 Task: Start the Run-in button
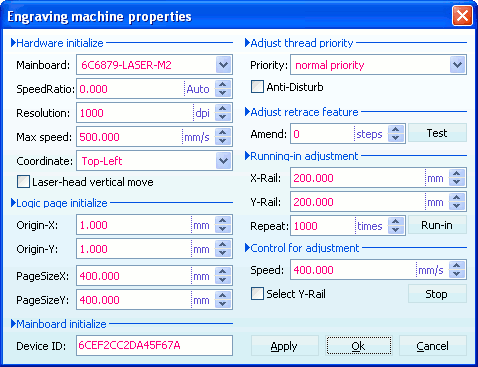437,225
